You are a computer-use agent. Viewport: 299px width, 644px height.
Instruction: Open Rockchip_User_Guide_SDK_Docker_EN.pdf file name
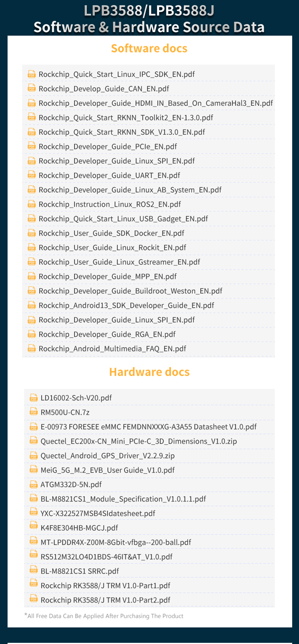tap(111, 233)
